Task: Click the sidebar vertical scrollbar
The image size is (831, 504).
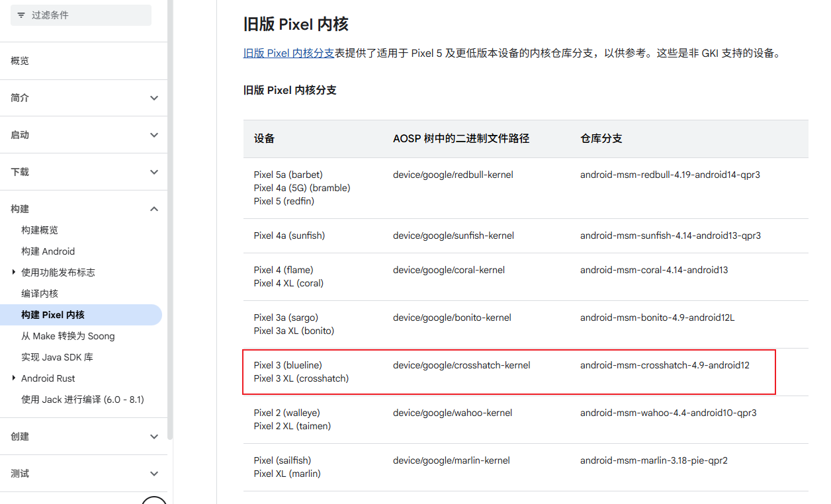Action: (170, 218)
